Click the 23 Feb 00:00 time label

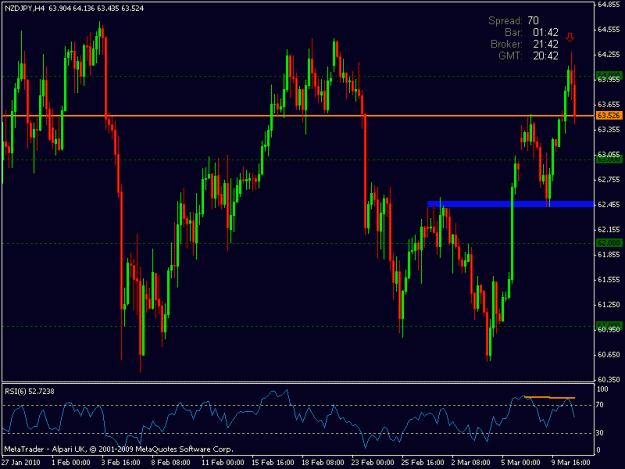[373, 462]
